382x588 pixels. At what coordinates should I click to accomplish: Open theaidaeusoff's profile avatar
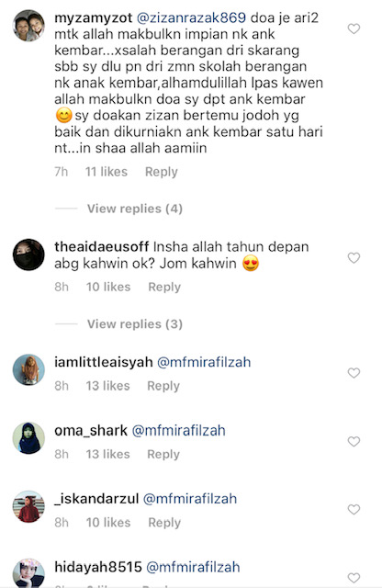pyautogui.click(x=28, y=254)
